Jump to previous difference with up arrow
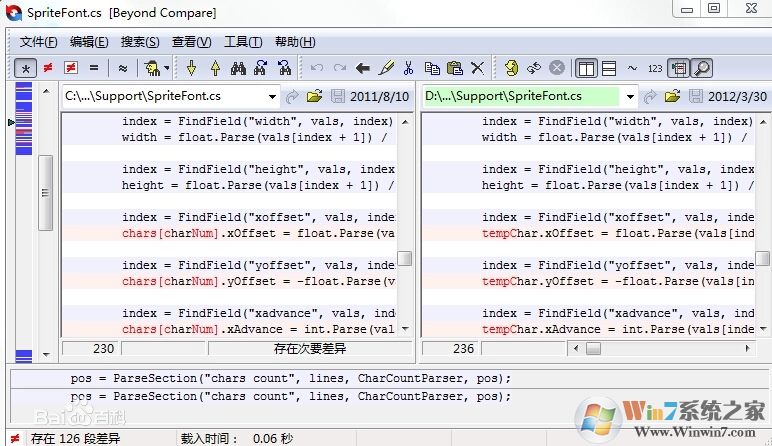Viewport: 772px width, 446px height. (x=214, y=68)
